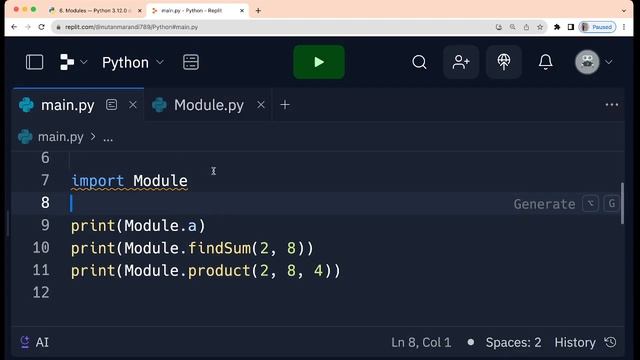Reload the Replit page

coord(41,27)
